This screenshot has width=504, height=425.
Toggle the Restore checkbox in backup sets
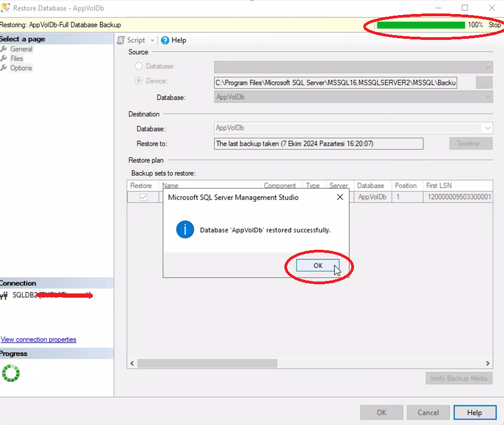[x=143, y=197]
